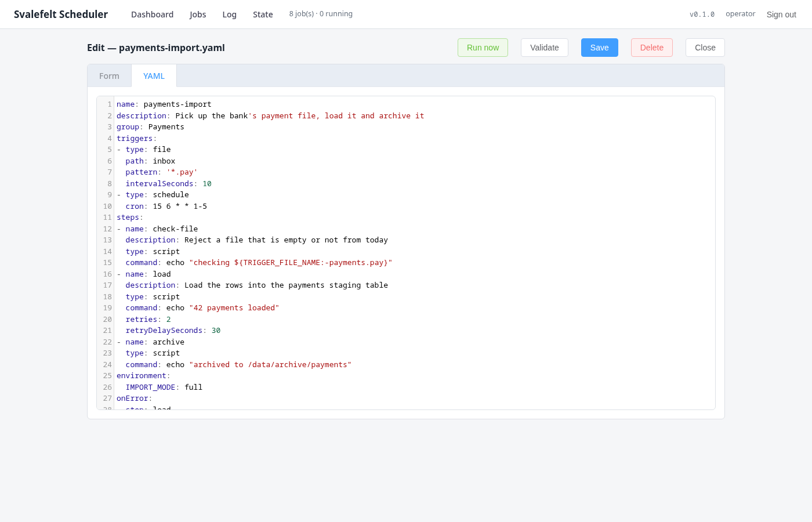Click the 'steps:' key line
Screen dimensions: 812x522
(130, 217)
